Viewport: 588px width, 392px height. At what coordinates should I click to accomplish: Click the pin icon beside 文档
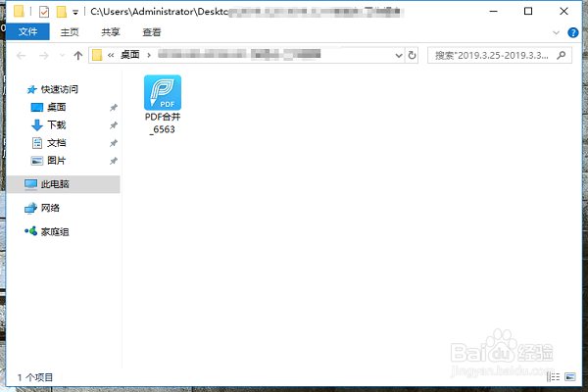click(114, 143)
